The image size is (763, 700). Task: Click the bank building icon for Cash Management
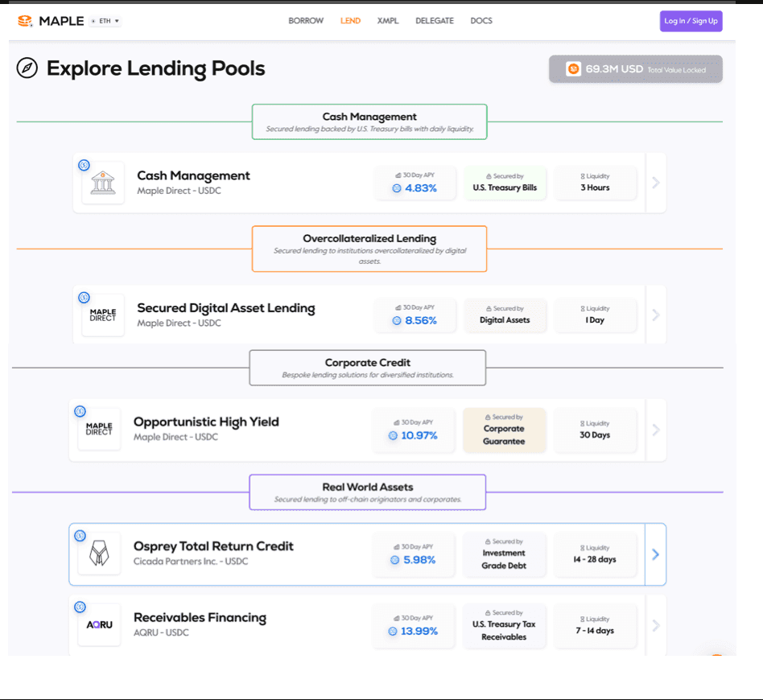coord(102,183)
